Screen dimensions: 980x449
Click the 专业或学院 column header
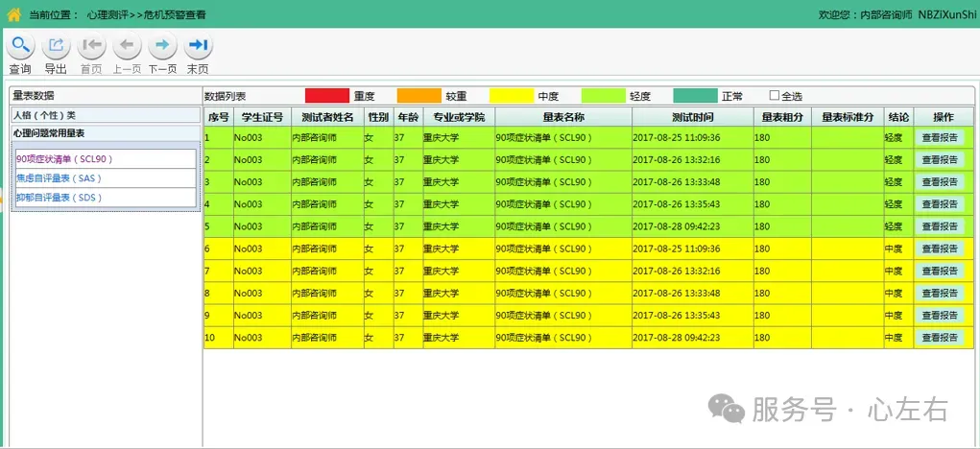pos(459,117)
